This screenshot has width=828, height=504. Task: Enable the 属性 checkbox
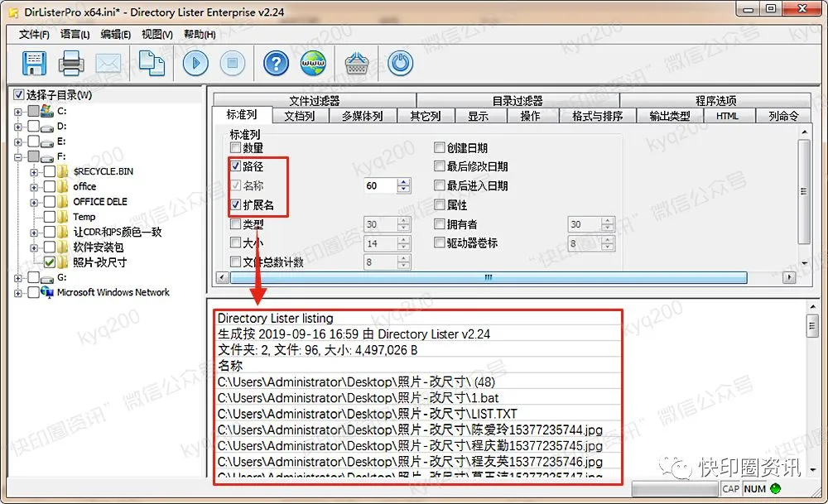[440, 204]
